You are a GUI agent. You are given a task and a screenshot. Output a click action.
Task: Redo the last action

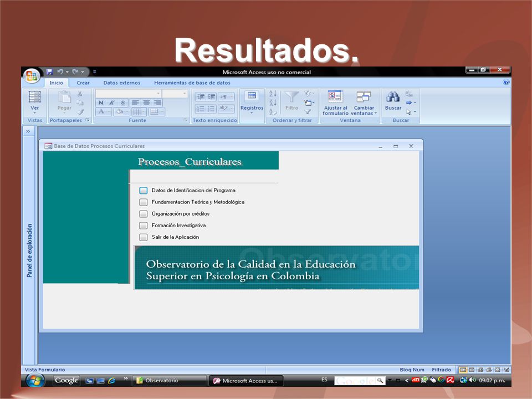[75, 71]
